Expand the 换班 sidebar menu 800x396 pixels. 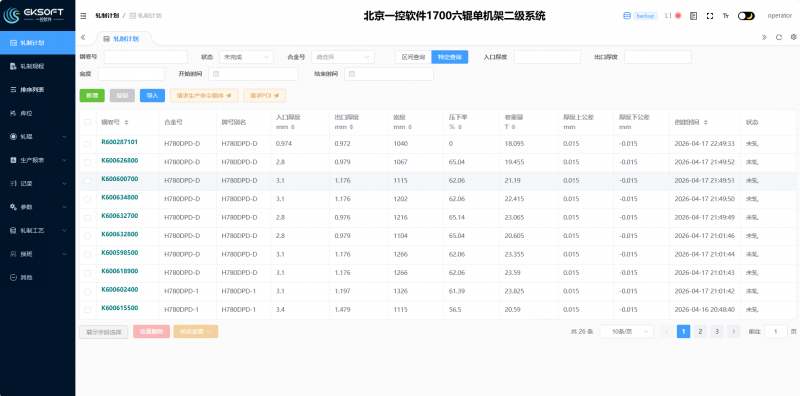tap(38, 254)
